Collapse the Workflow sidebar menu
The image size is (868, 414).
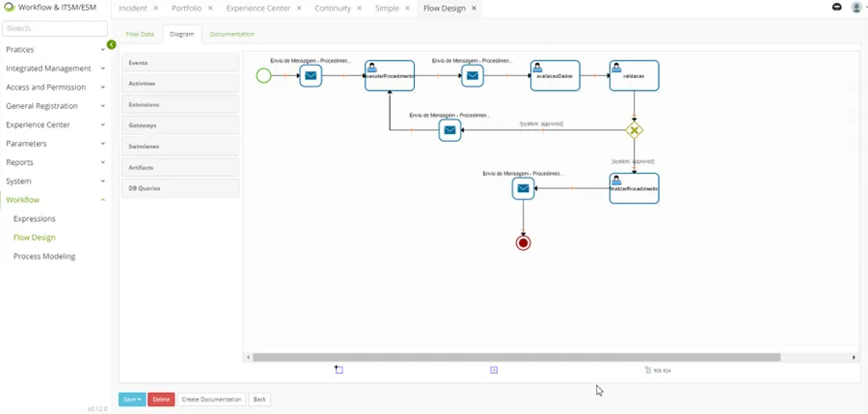(x=55, y=200)
